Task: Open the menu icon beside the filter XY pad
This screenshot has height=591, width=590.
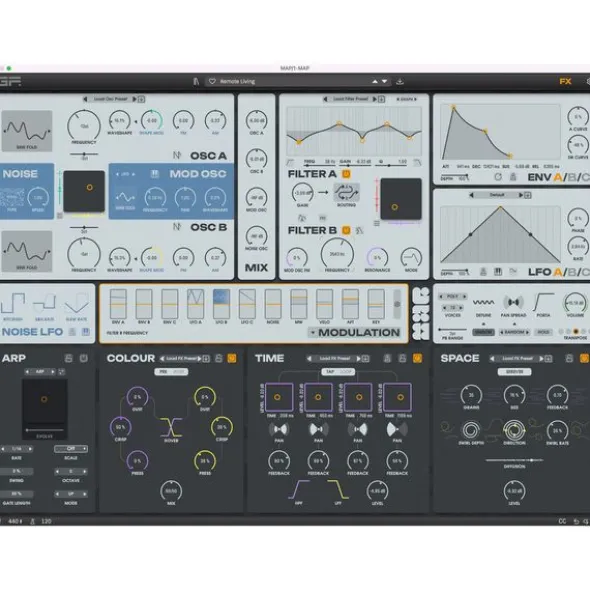Action: coord(377,224)
